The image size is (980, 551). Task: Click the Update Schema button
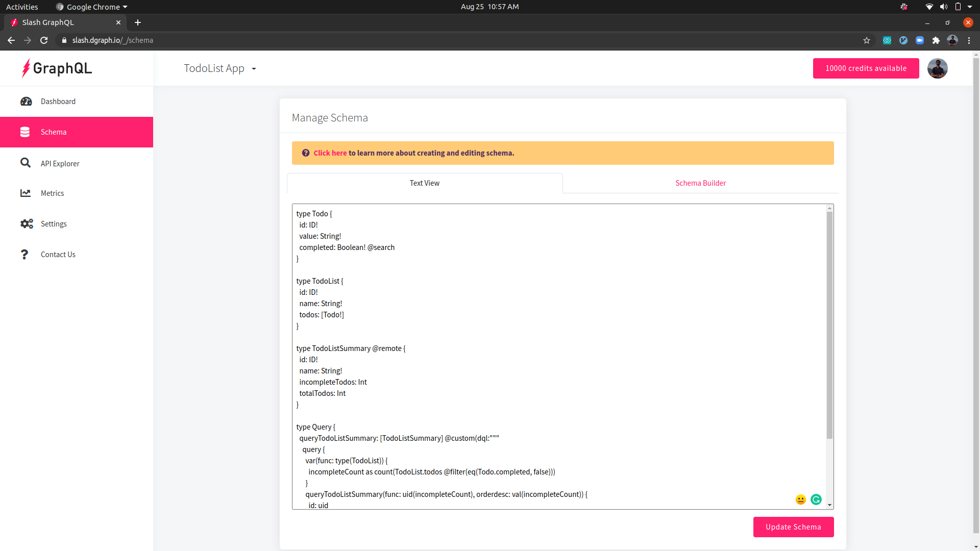pos(793,527)
